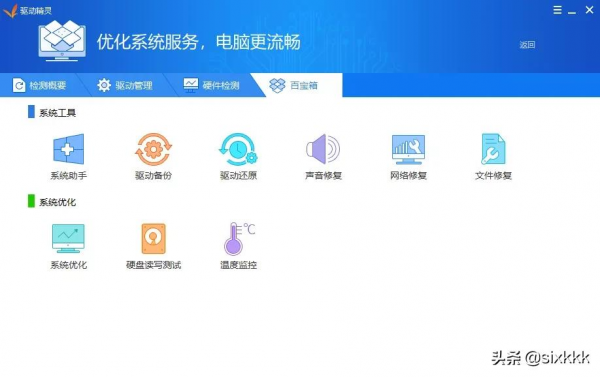This screenshot has height=377, width=600.
Task: Click the 返回 link in header
Action: click(x=527, y=45)
